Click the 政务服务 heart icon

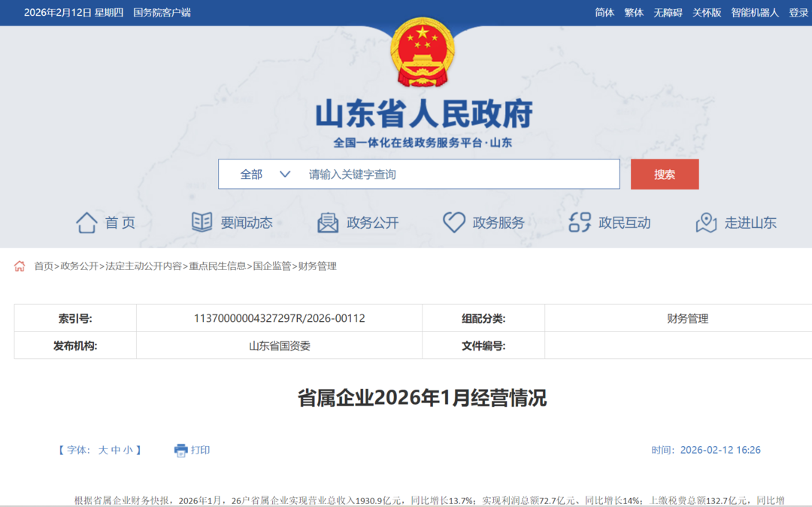[453, 223]
